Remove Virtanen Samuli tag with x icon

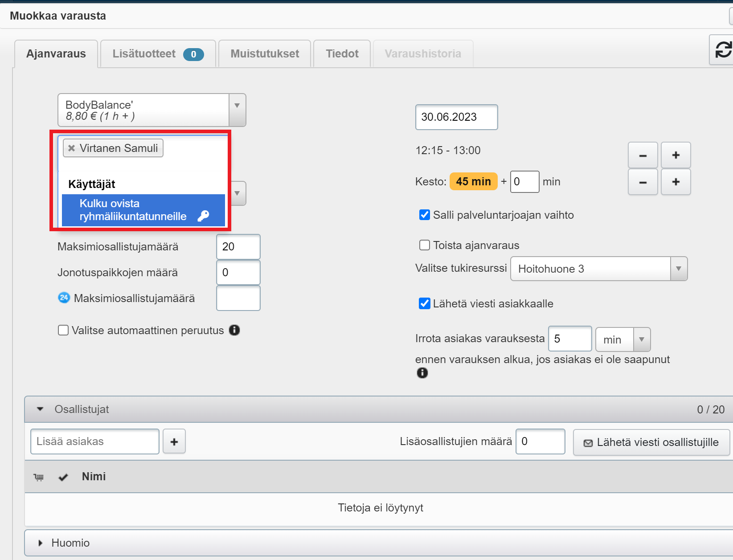[x=71, y=148]
